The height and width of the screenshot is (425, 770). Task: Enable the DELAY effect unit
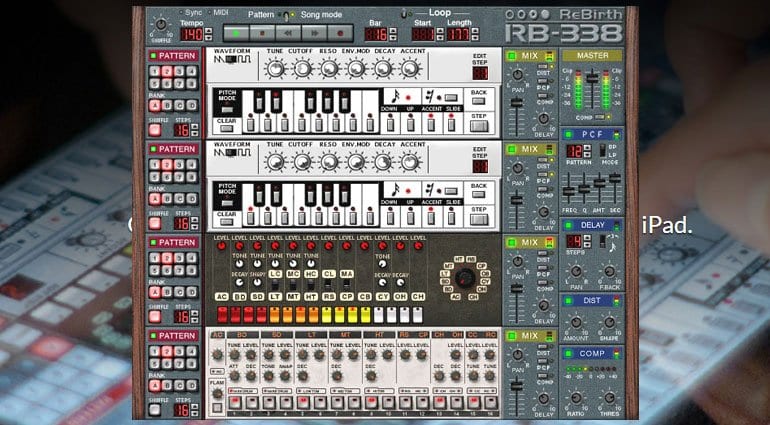(569, 225)
